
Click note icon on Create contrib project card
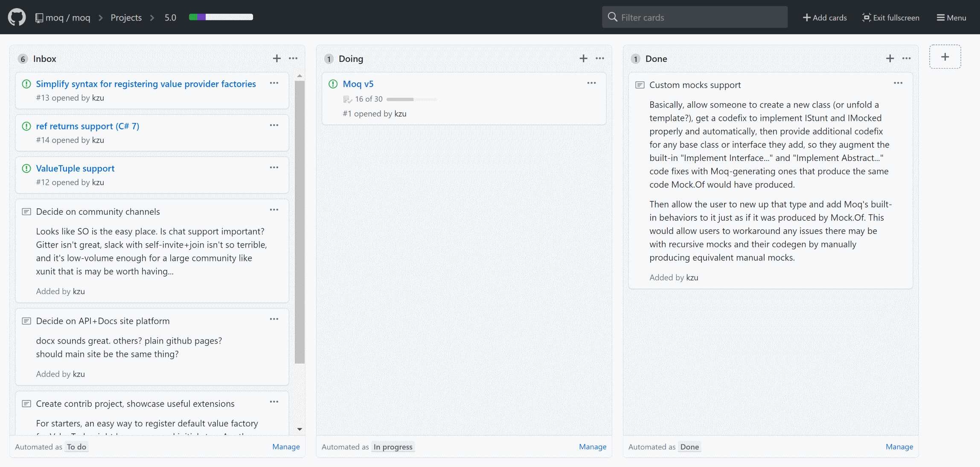[x=26, y=404]
